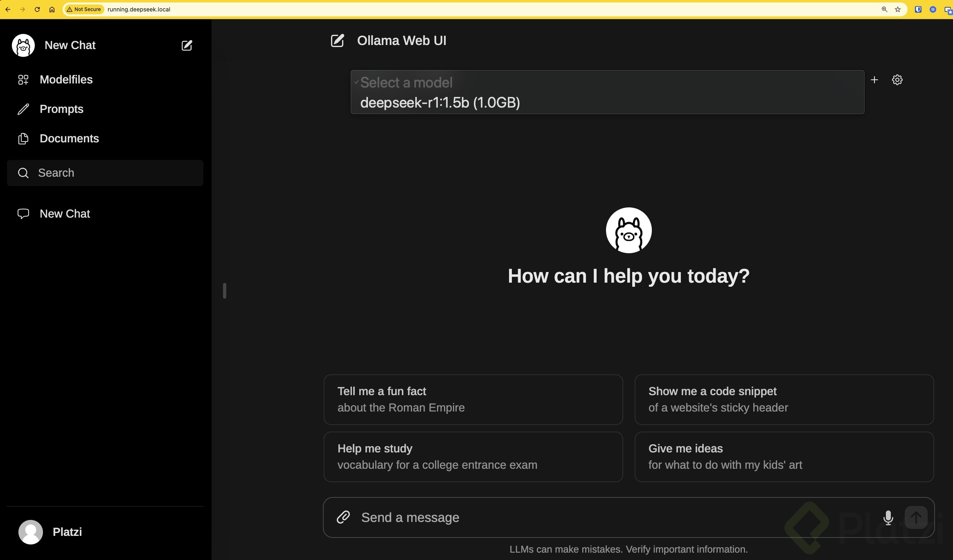This screenshot has width=953, height=560.
Task: Select Help me study suggestion
Action: (x=473, y=457)
